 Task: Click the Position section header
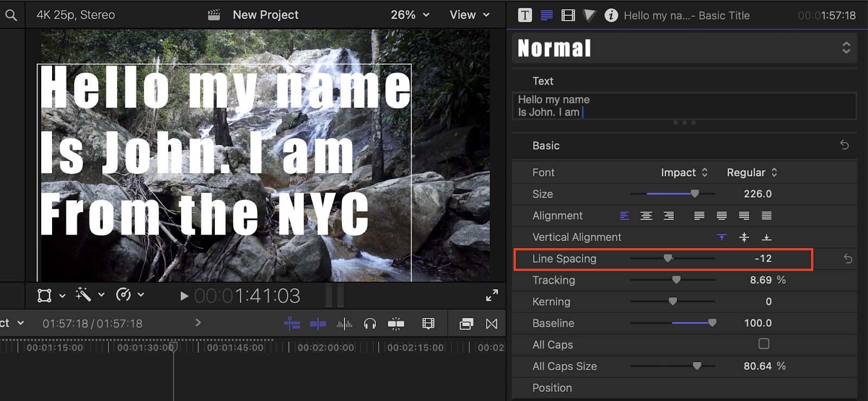point(552,388)
